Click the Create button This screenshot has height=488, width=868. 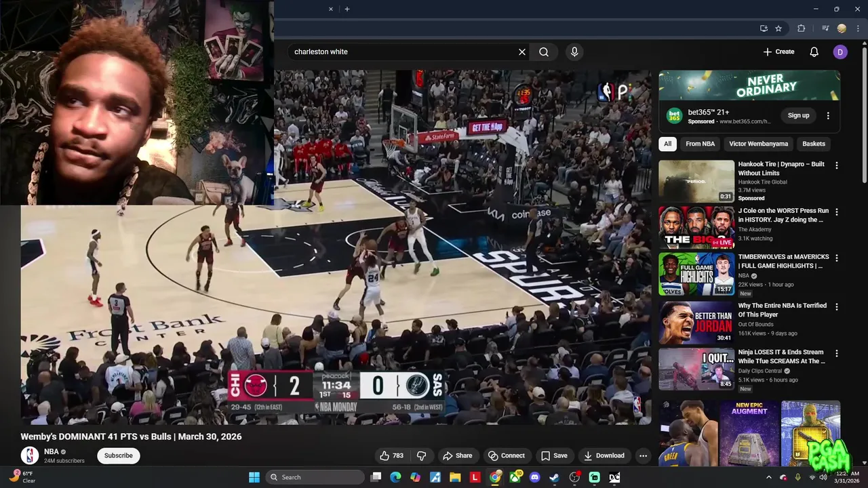coord(778,52)
